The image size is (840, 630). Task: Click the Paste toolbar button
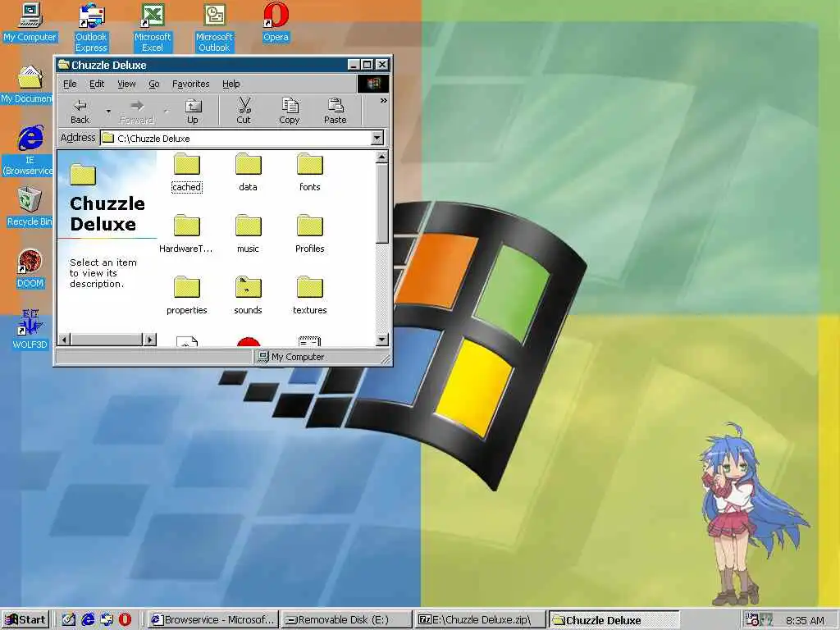pyautogui.click(x=336, y=111)
